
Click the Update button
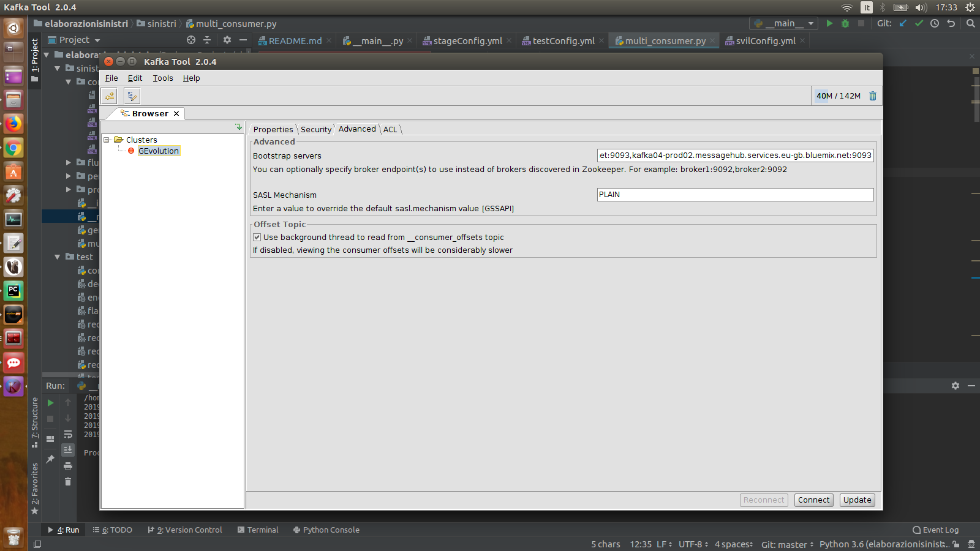click(857, 500)
